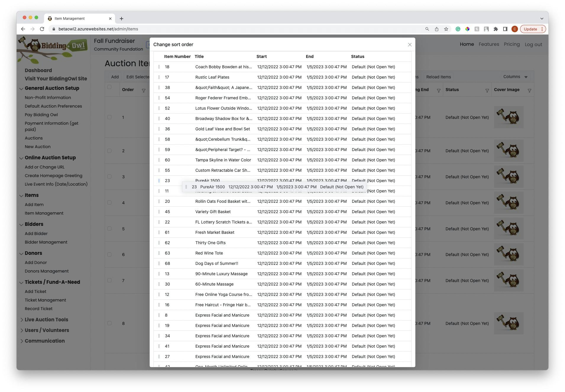Image resolution: width=565 pixels, height=392 pixels.
Task: Click the owl cover image for order 1
Action: (x=509, y=117)
